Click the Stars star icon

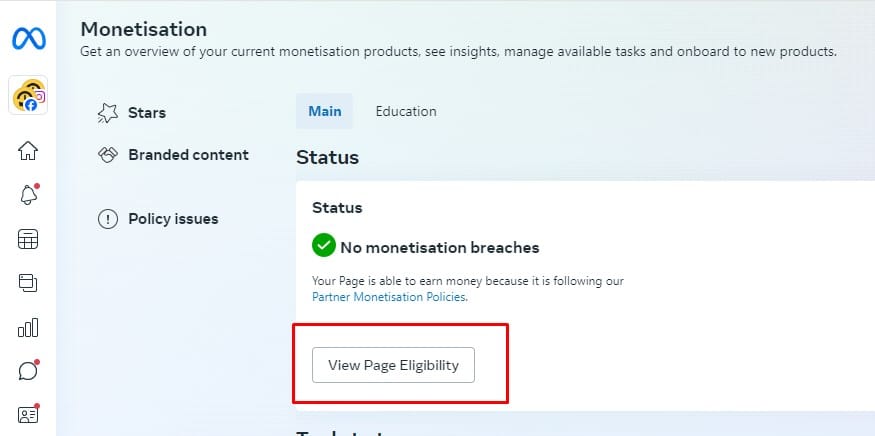click(108, 113)
